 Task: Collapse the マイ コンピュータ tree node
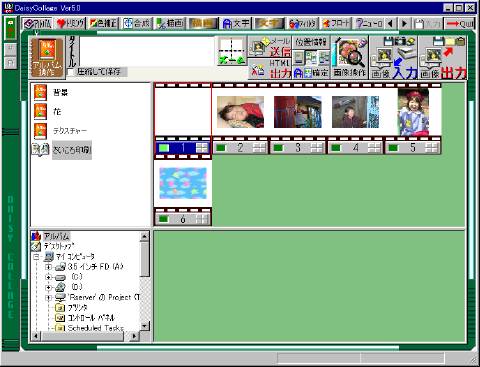click(x=36, y=257)
